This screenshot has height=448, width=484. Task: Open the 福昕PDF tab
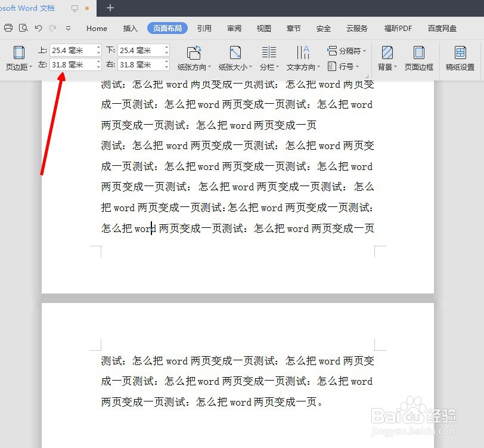coord(398,29)
